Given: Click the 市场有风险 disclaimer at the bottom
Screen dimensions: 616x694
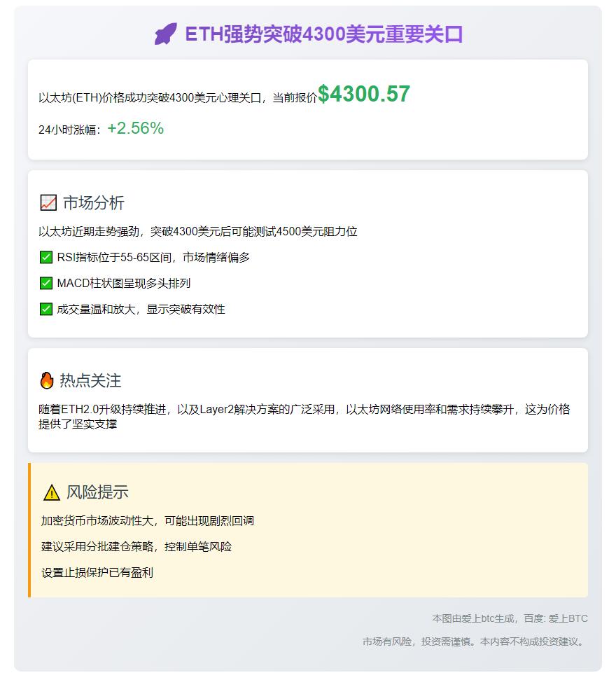Looking at the screenshot, I should coord(474,641).
